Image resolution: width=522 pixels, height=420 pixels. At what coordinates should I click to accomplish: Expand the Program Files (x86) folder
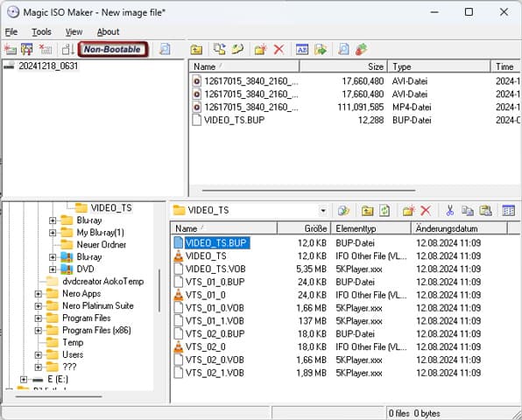[x=39, y=331]
